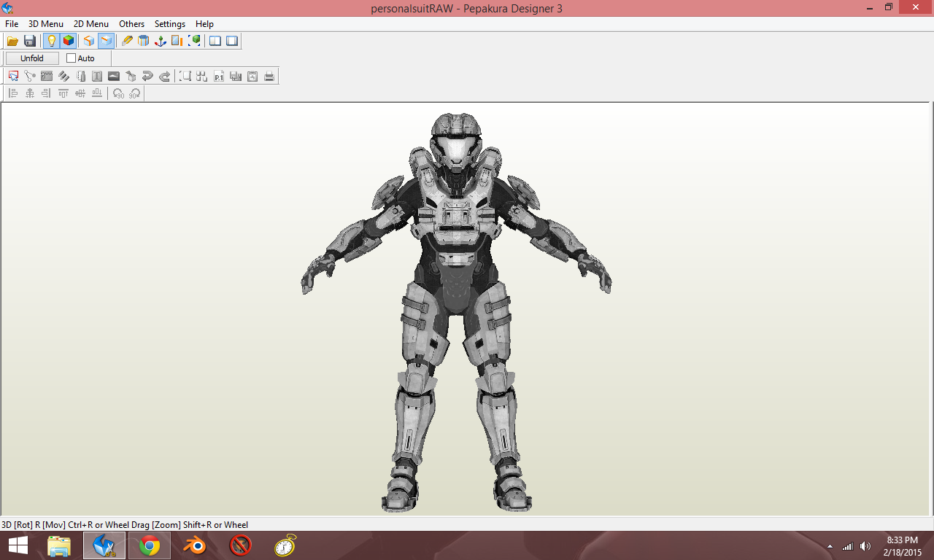Open the Settings menu
Image resolution: width=934 pixels, height=560 pixels.
(x=170, y=24)
